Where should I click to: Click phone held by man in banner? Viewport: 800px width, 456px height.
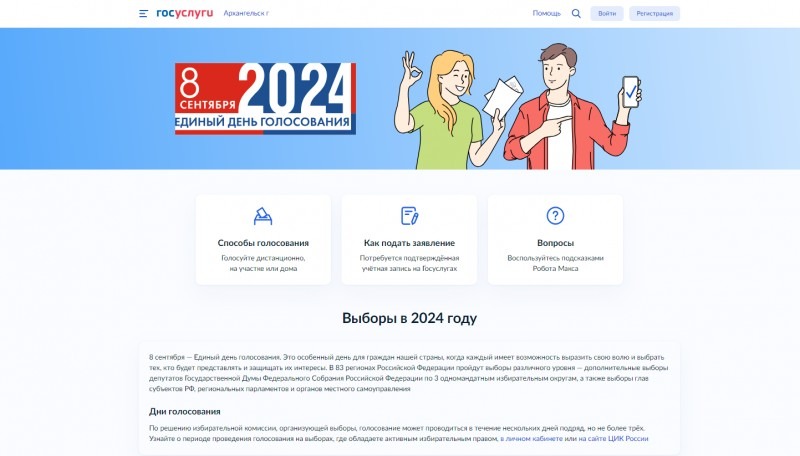(631, 92)
